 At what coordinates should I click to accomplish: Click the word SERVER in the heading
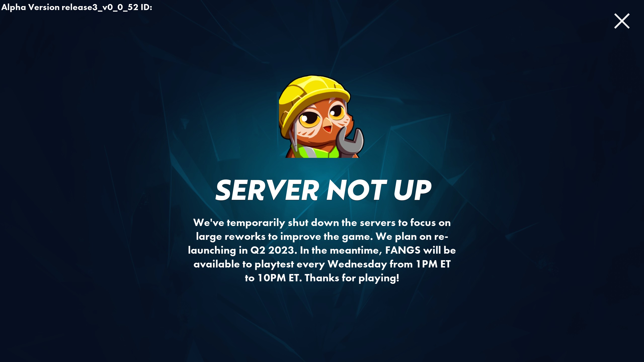point(267,190)
